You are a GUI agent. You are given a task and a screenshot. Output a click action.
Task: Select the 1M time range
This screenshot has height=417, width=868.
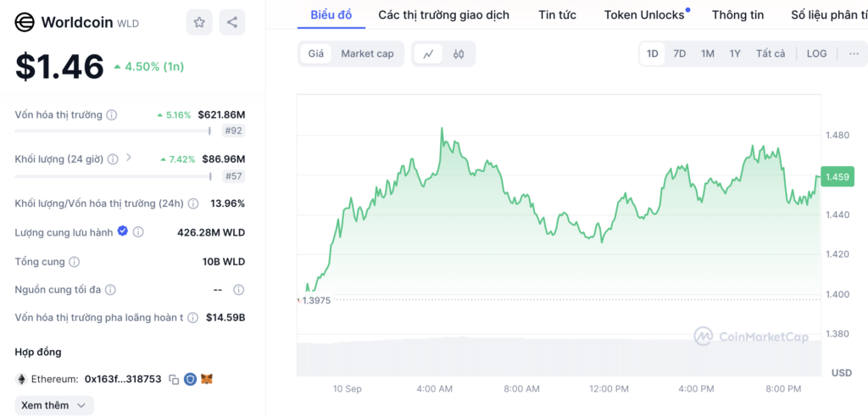point(708,53)
